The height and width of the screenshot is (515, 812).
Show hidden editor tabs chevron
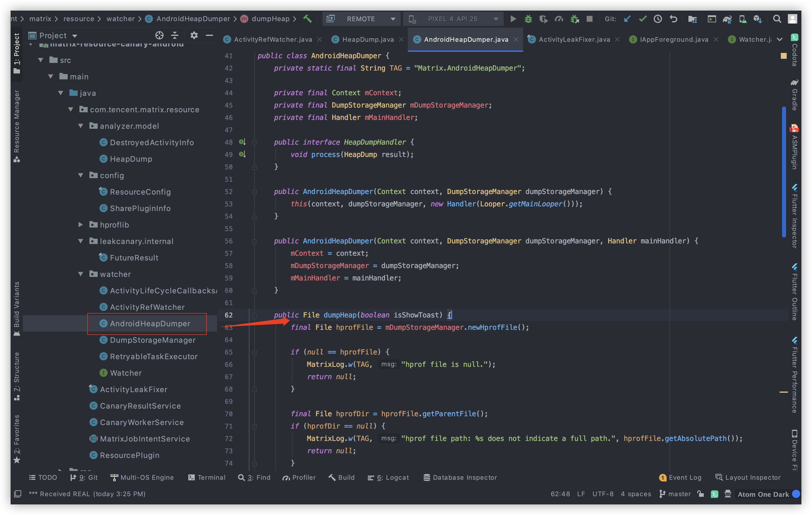pos(779,39)
